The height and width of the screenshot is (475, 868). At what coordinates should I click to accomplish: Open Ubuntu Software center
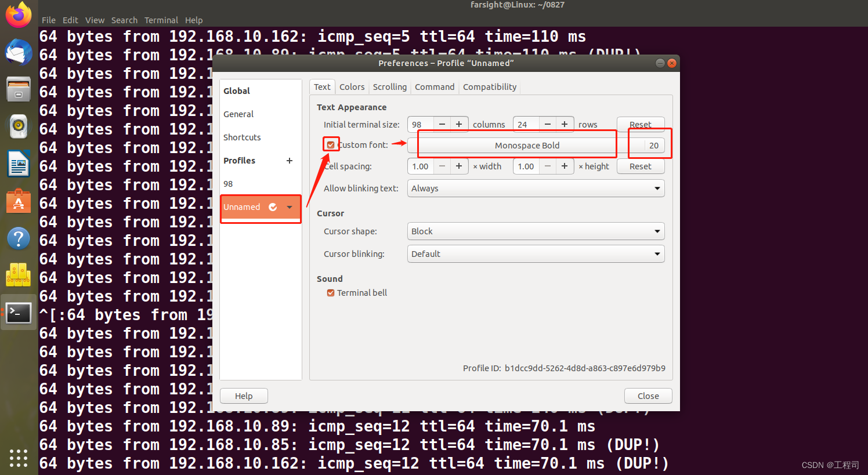pyautogui.click(x=18, y=201)
